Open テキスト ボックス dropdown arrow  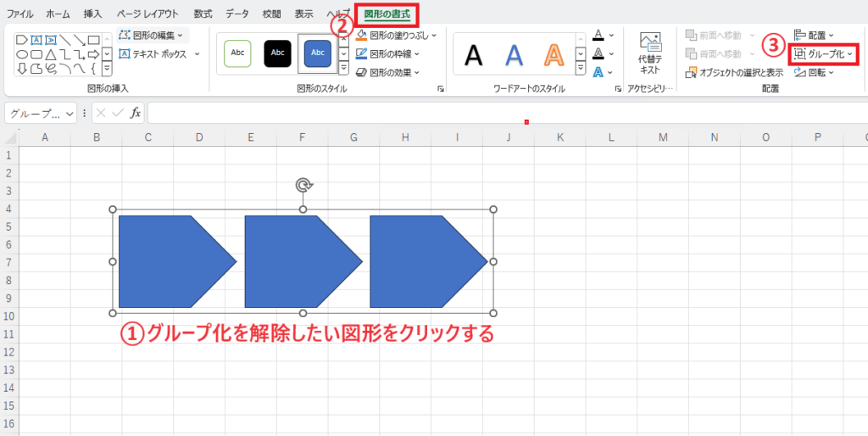pyautogui.click(x=197, y=53)
